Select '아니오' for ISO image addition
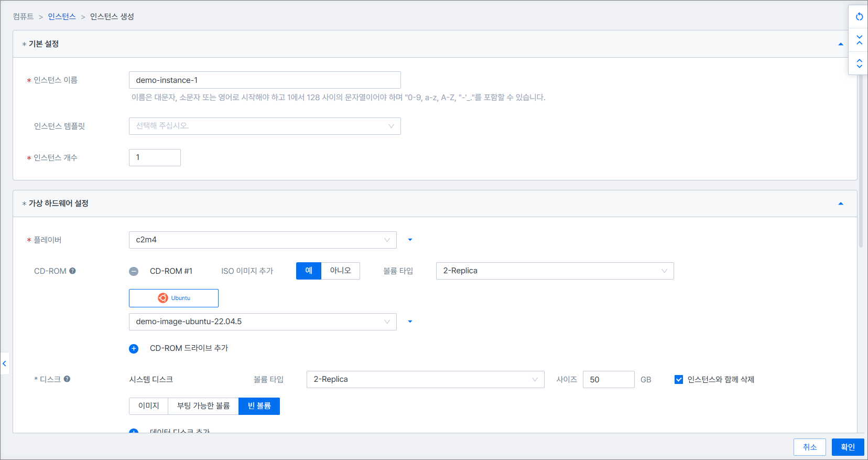The image size is (868, 460). point(340,271)
